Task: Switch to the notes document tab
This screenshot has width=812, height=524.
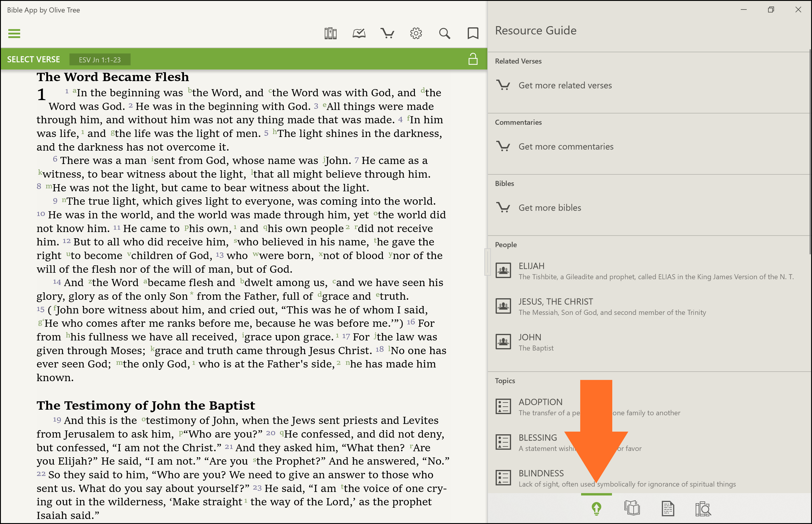Action: (667, 508)
